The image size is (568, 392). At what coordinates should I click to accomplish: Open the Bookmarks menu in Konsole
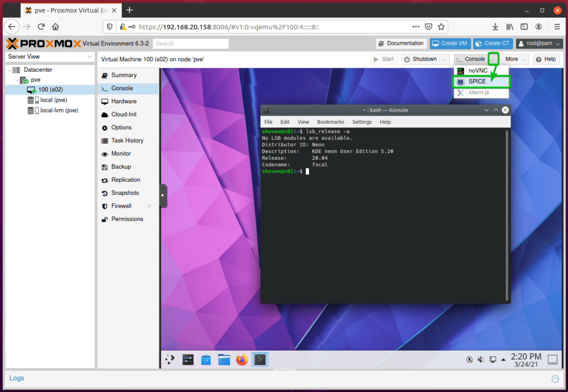click(x=331, y=122)
